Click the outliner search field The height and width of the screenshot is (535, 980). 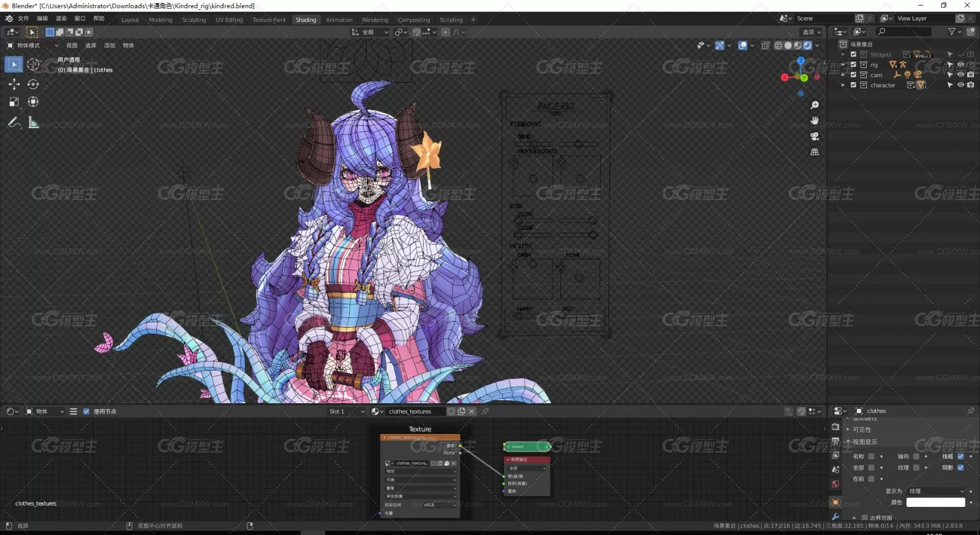[904, 31]
